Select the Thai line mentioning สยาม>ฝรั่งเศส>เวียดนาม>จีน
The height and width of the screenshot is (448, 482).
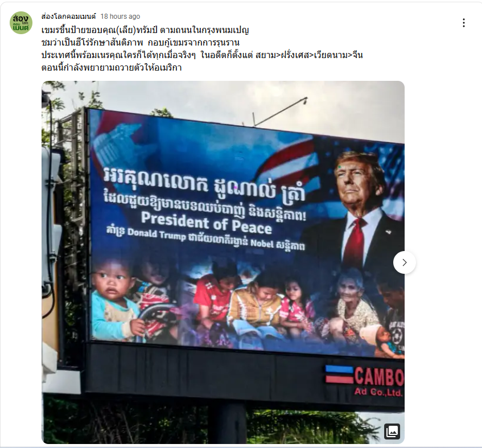click(202, 55)
